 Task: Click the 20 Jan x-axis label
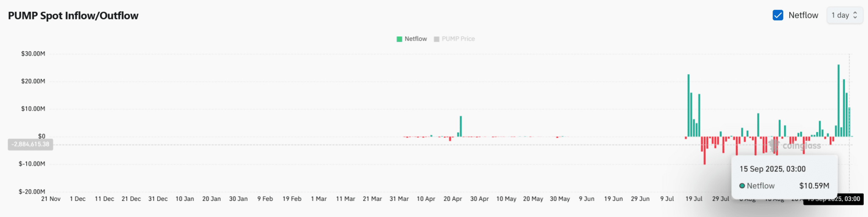point(211,199)
